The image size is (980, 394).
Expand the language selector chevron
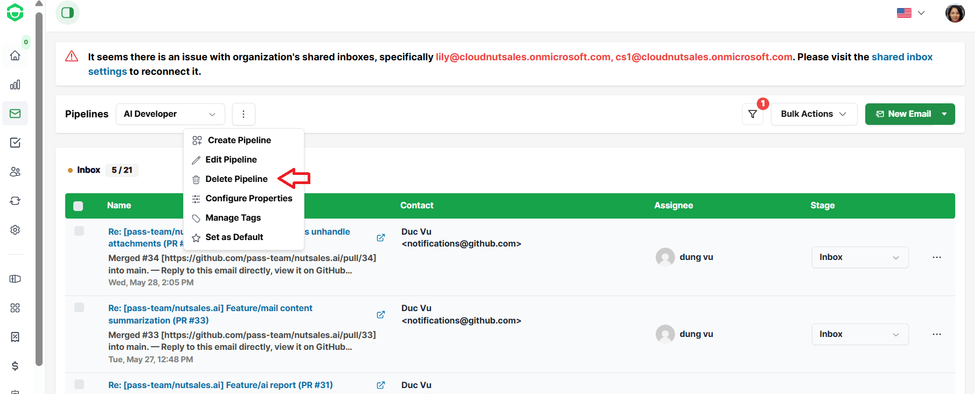tap(921, 13)
